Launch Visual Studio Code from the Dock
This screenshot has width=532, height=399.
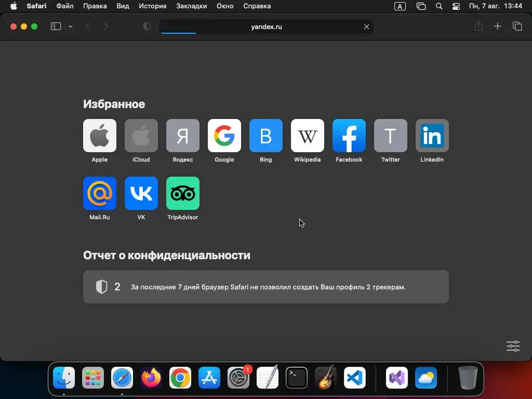[355, 378]
